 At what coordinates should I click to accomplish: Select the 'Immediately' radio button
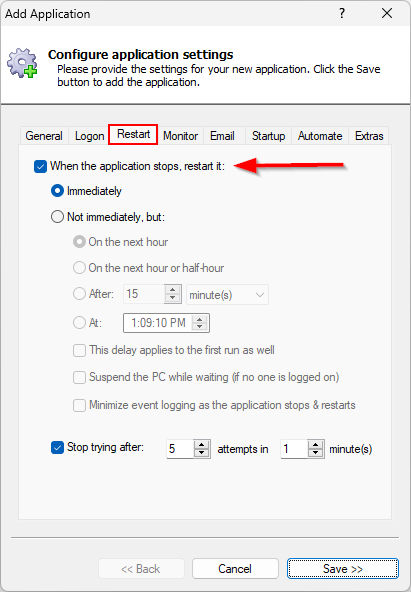click(x=57, y=191)
